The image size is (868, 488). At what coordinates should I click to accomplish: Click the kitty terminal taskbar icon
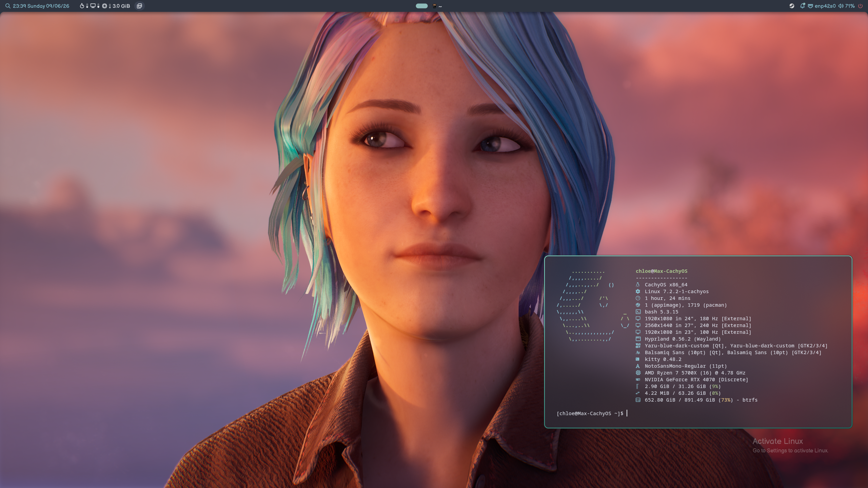click(434, 6)
